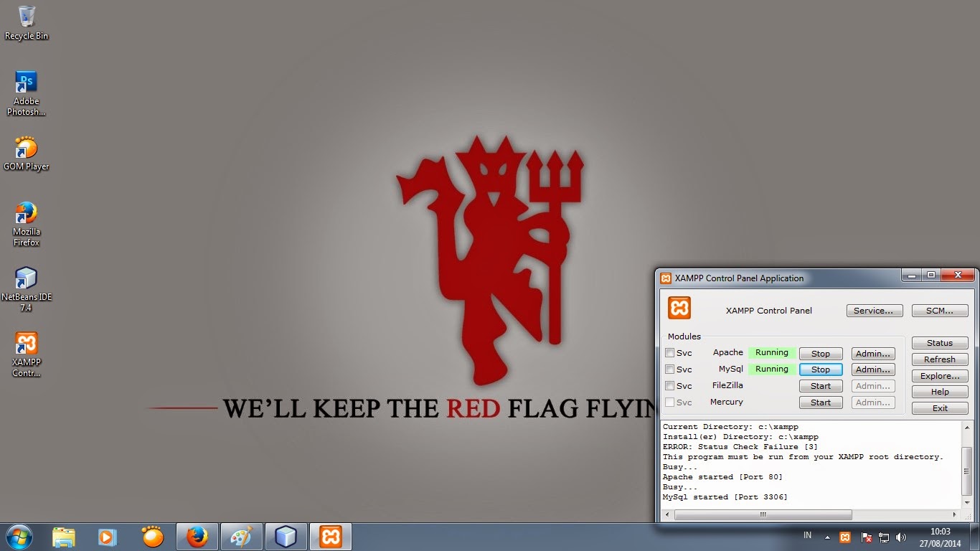
Task: Click the Firefox taskbar button
Action: (197, 537)
